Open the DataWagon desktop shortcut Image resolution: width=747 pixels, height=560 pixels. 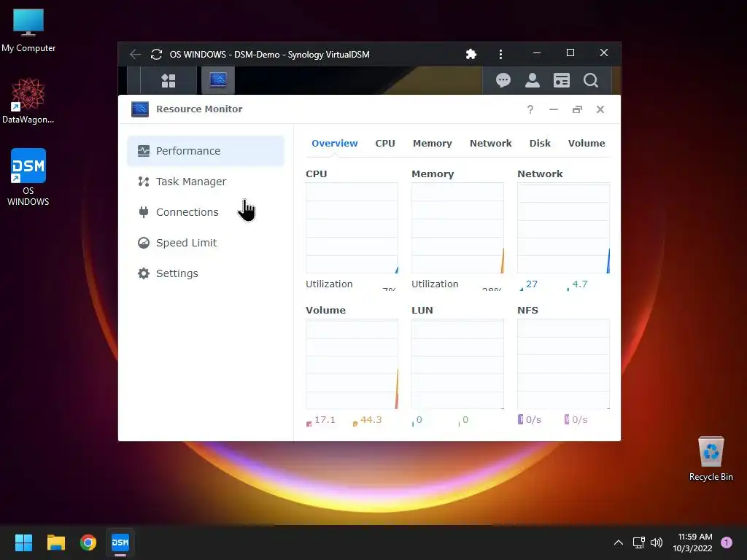tap(28, 101)
